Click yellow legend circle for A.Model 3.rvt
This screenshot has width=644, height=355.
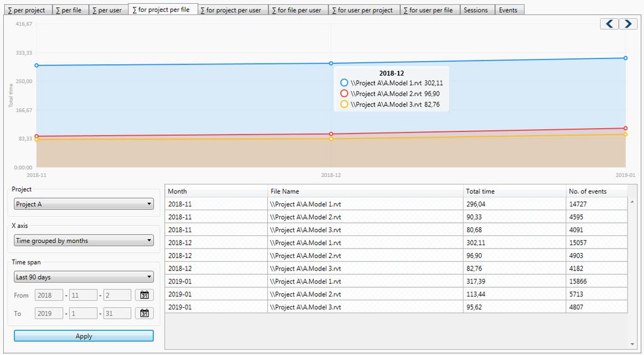tap(344, 104)
